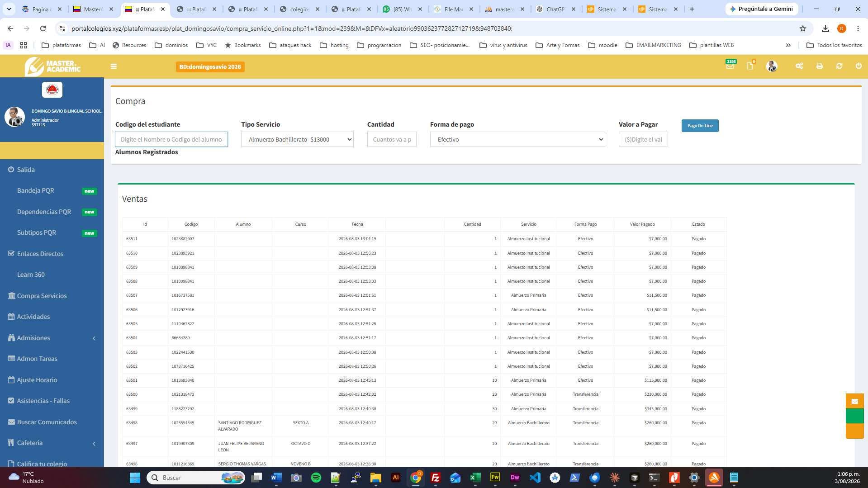Open the user avatar in the top header

772,66
